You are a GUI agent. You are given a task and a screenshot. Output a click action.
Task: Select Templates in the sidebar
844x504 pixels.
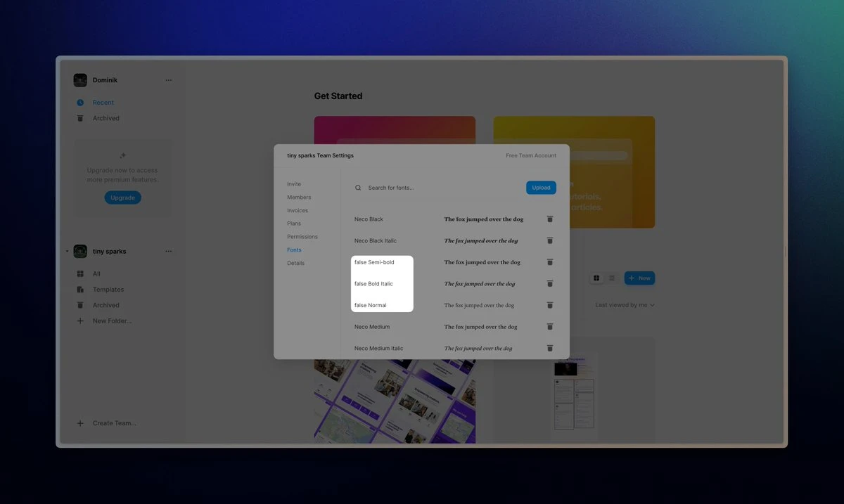(x=108, y=290)
